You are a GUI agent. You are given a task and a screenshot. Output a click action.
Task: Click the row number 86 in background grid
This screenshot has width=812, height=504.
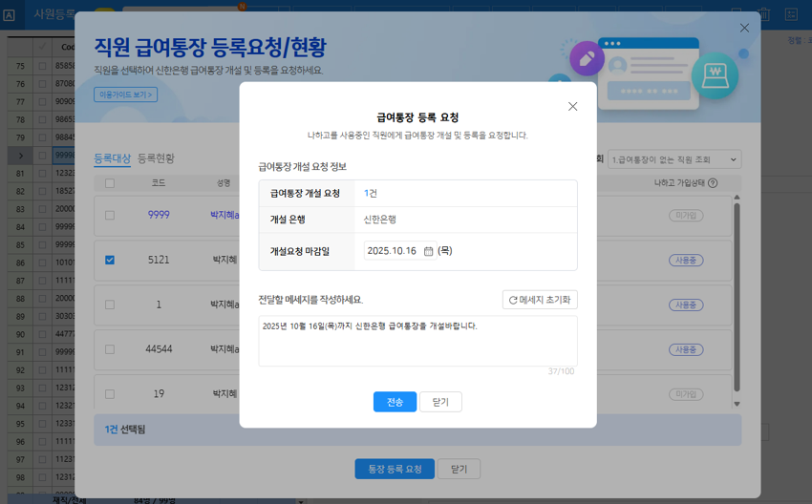tap(20, 262)
